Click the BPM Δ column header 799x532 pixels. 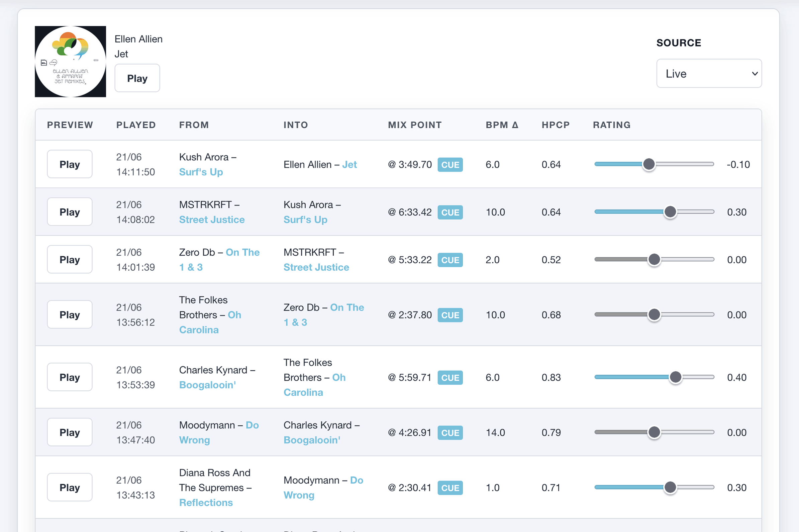(502, 125)
